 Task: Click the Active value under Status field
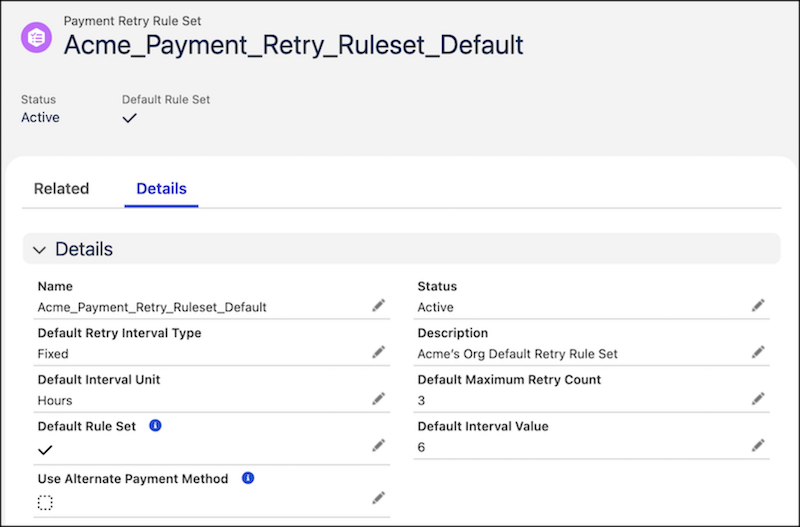tap(435, 307)
